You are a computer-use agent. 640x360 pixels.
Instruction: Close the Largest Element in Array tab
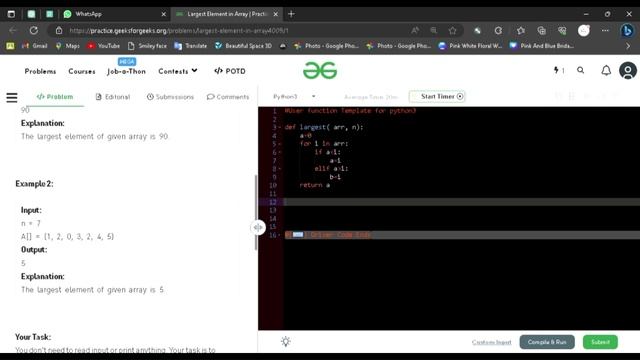click(276, 14)
